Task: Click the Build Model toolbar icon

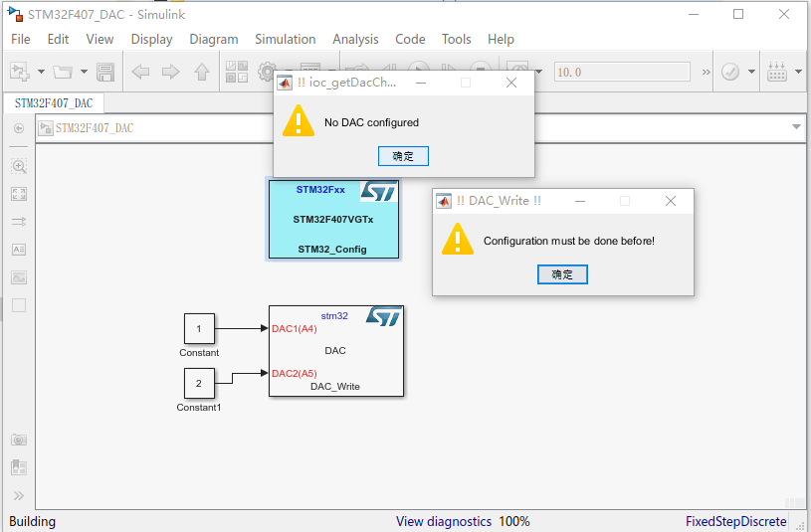Action: click(777, 72)
